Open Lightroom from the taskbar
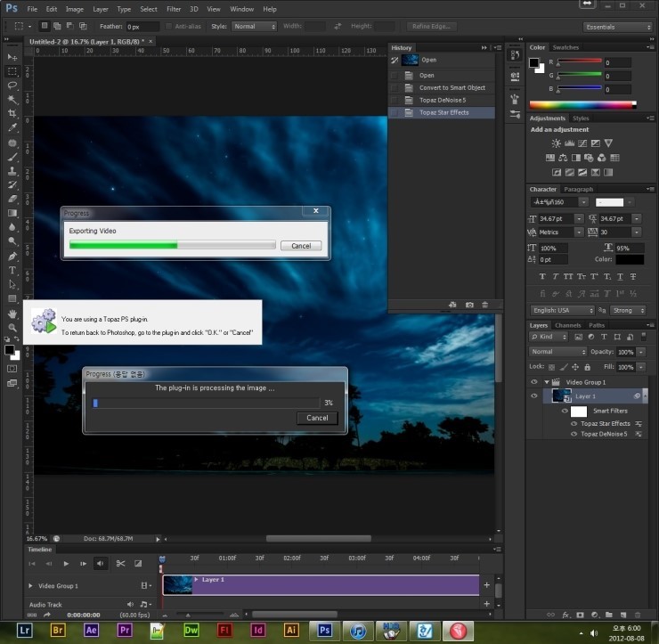659x644 pixels. point(26,630)
